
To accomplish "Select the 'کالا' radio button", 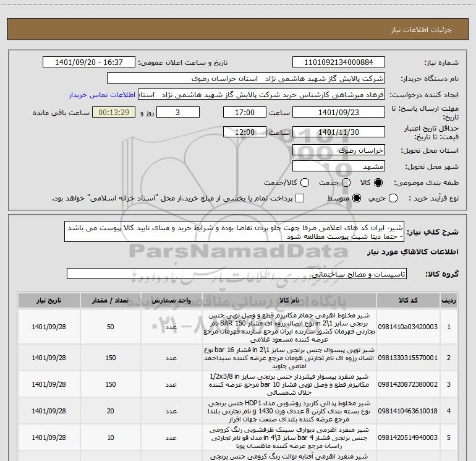I will click(x=379, y=183).
